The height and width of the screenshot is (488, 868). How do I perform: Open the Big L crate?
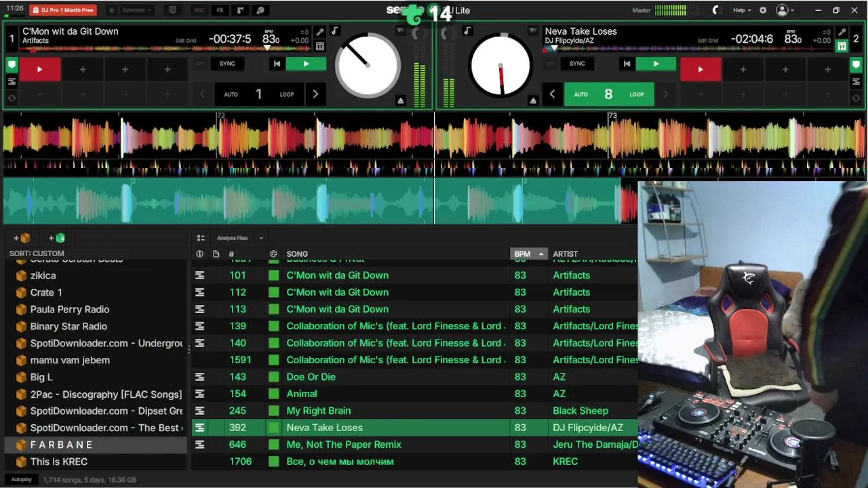pyautogui.click(x=95, y=377)
